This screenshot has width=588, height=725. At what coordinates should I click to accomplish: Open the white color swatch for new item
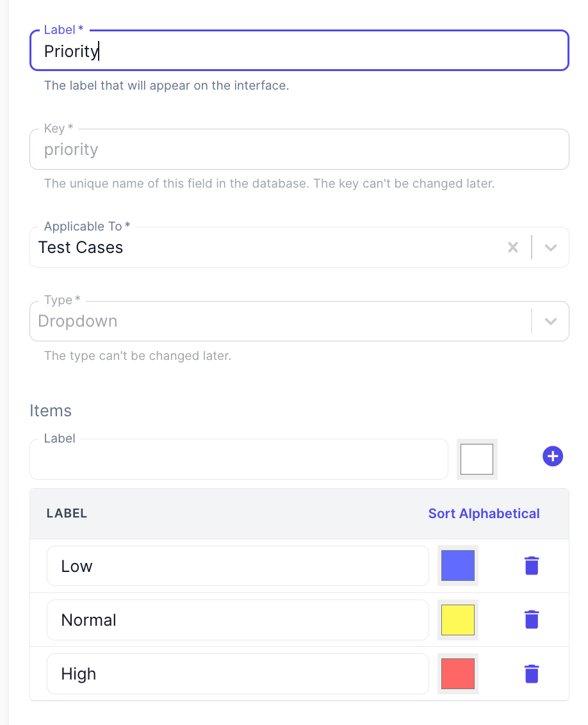[x=477, y=459]
